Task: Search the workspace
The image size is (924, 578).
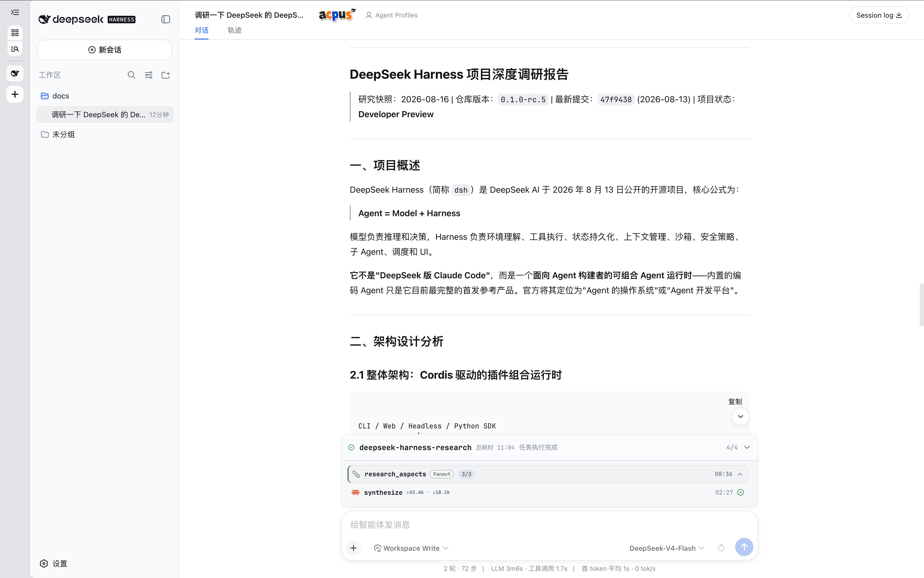Action: click(x=131, y=75)
